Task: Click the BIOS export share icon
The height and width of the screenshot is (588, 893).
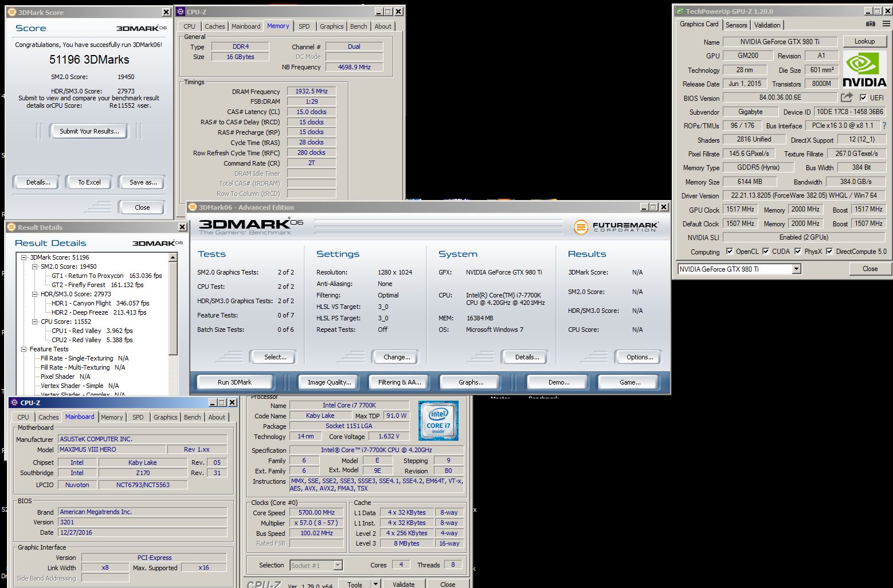Action: [847, 97]
